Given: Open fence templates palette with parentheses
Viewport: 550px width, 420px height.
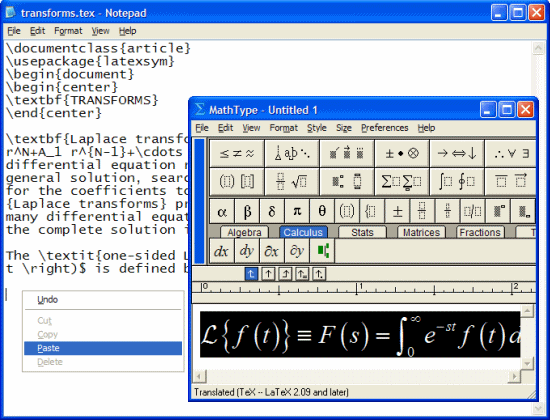Looking at the screenshot, I should click(x=237, y=181).
